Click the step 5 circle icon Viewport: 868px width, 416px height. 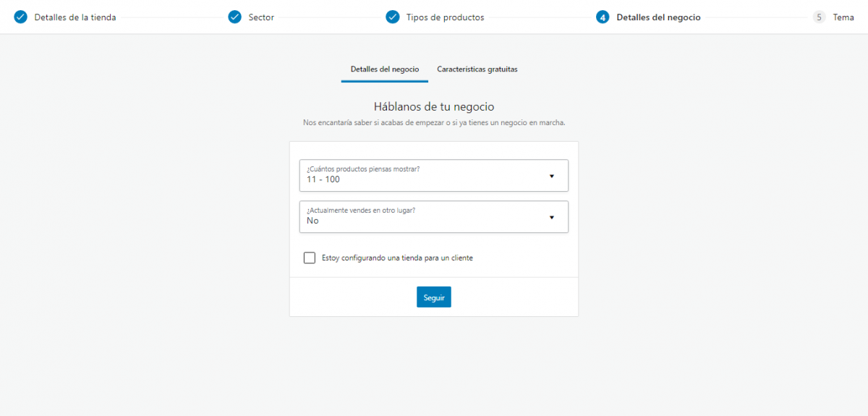[x=819, y=17]
